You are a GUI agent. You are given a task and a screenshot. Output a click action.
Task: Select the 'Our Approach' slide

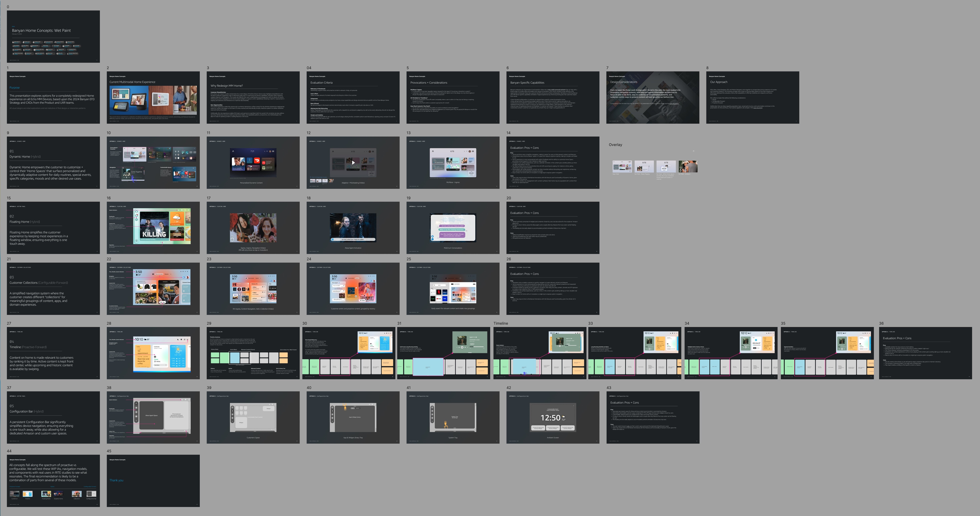coord(753,97)
